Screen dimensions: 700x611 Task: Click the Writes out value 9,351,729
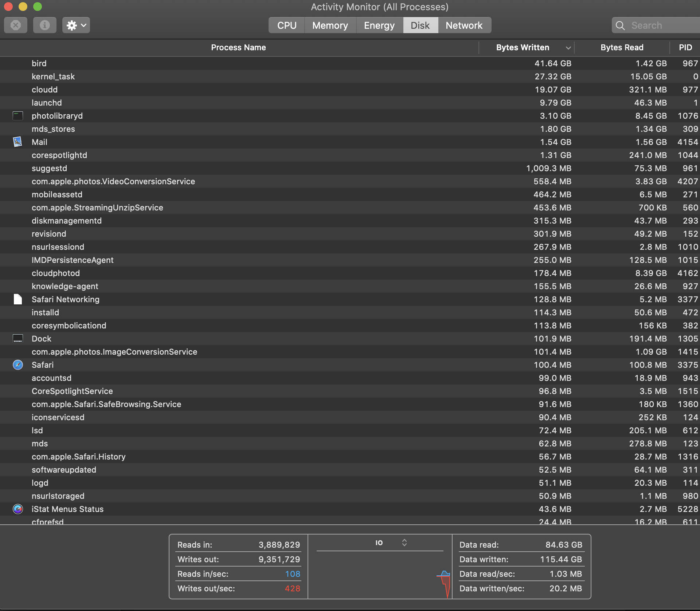point(279,559)
